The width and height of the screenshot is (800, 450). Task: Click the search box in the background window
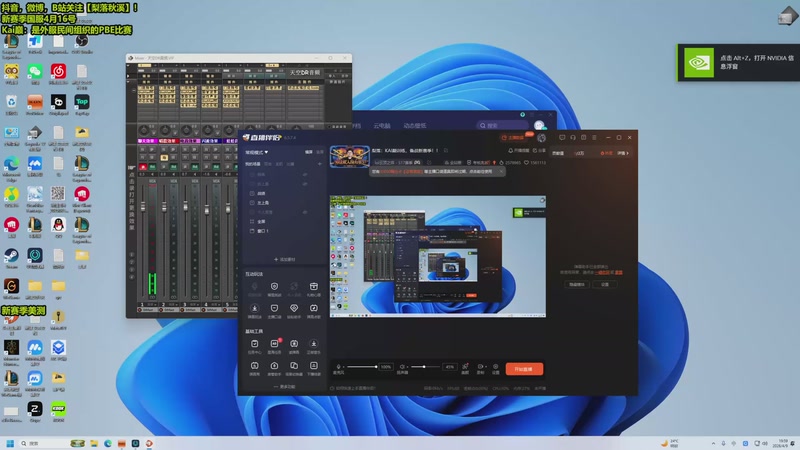point(503,126)
